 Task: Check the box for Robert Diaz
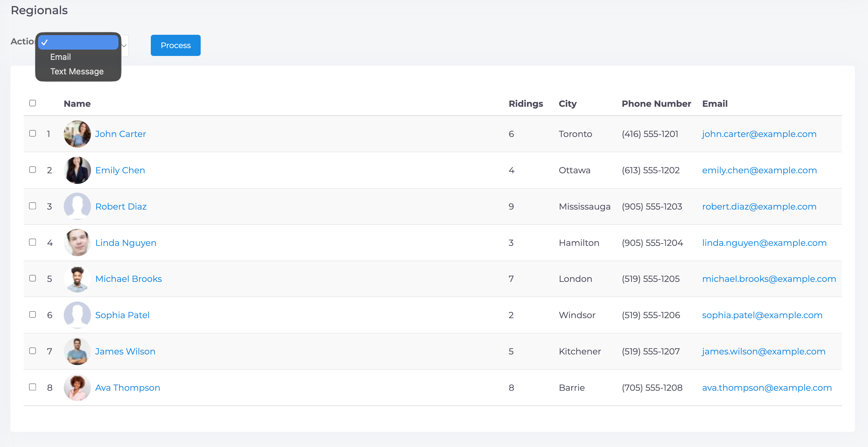coord(33,206)
